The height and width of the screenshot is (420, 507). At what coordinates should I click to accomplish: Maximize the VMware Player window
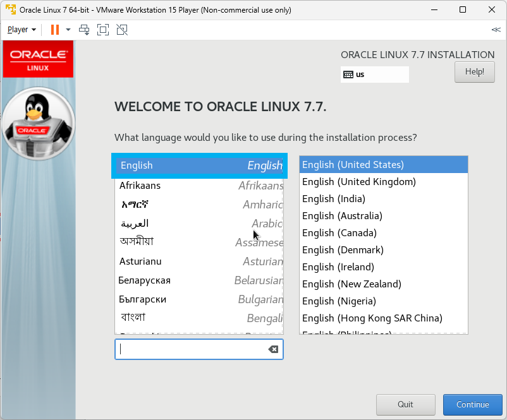(x=463, y=9)
